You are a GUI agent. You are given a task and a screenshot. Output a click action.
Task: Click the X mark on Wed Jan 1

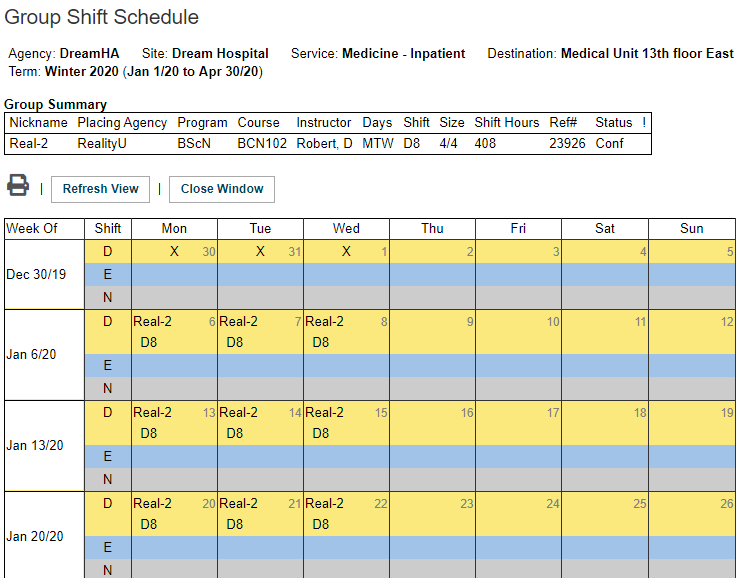(x=346, y=252)
